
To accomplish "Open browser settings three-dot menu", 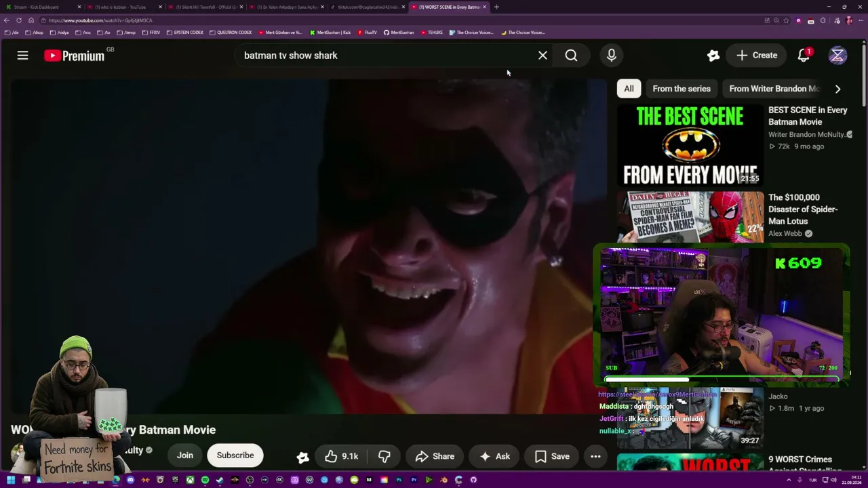I will (x=861, y=20).
